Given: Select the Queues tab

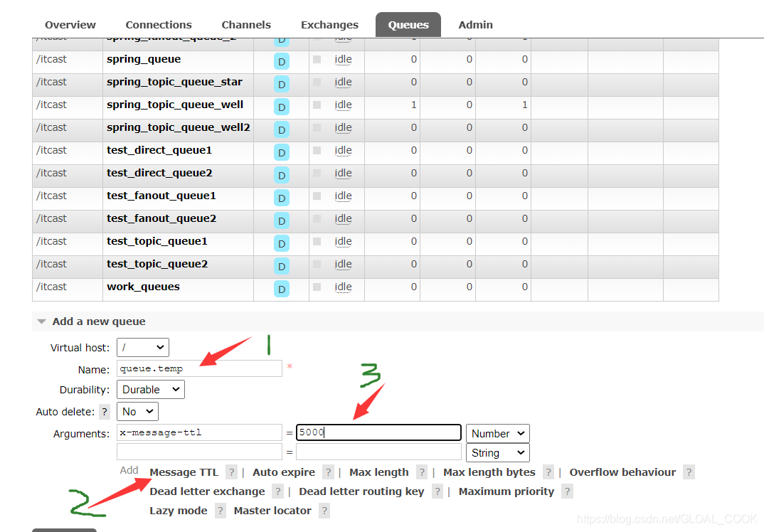Looking at the screenshot, I should coord(408,25).
